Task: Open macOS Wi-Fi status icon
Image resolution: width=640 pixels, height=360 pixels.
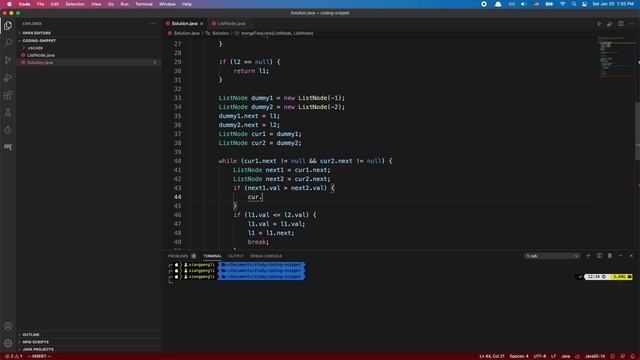Action: click(x=562, y=4)
